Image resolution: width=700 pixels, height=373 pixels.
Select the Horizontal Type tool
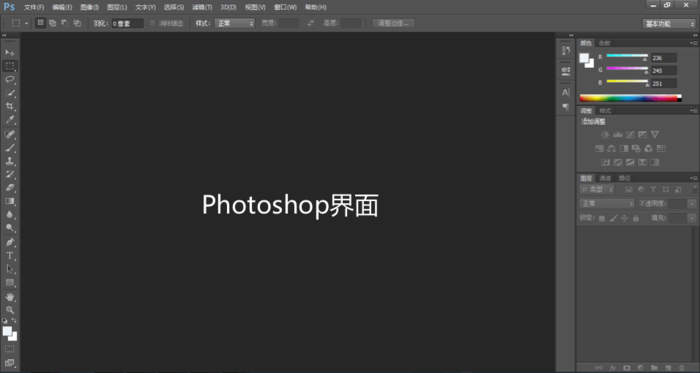tap(10, 256)
